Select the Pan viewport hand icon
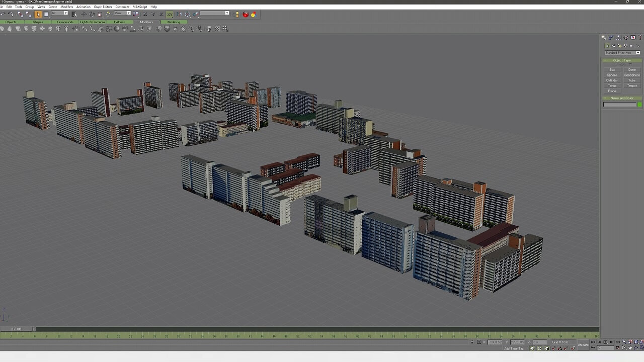Image resolution: width=644 pixels, height=362 pixels. [x=630, y=347]
